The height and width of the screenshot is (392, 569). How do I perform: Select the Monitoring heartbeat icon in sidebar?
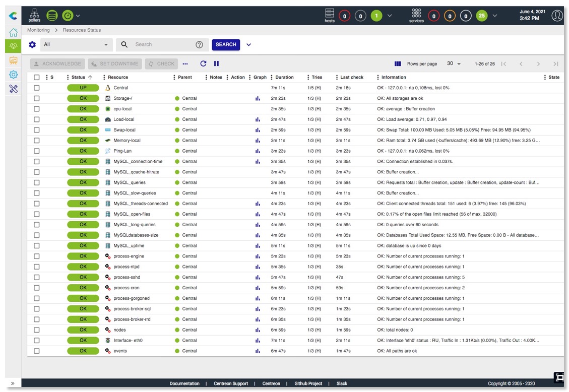click(x=13, y=46)
